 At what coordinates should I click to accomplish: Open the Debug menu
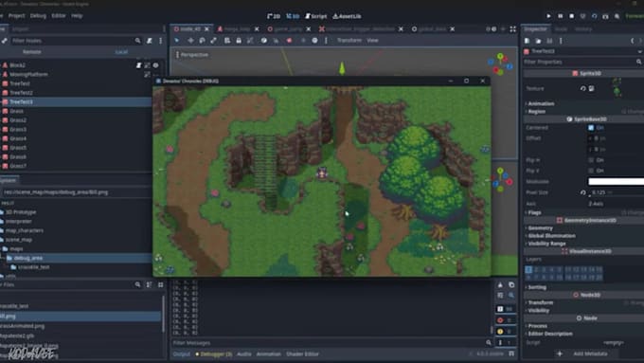tap(38, 15)
